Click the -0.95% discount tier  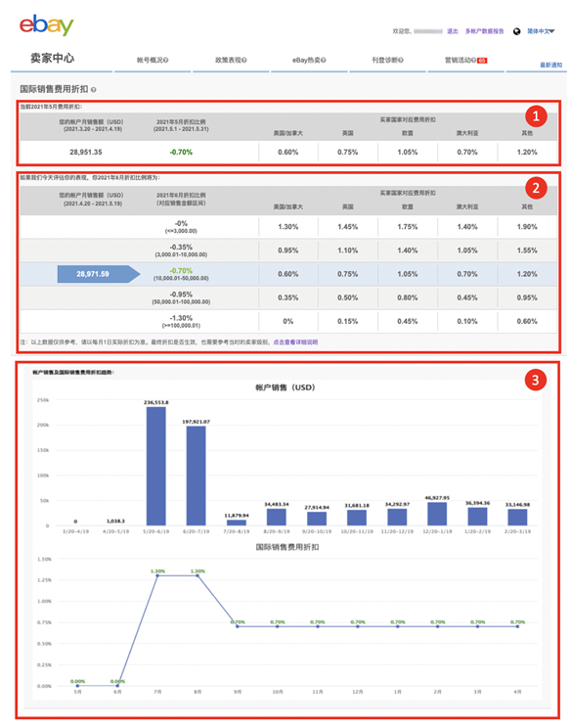click(x=181, y=298)
